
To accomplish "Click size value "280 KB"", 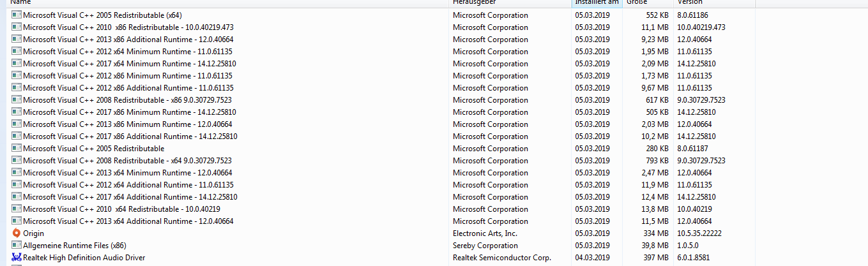I will click(x=657, y=148).
